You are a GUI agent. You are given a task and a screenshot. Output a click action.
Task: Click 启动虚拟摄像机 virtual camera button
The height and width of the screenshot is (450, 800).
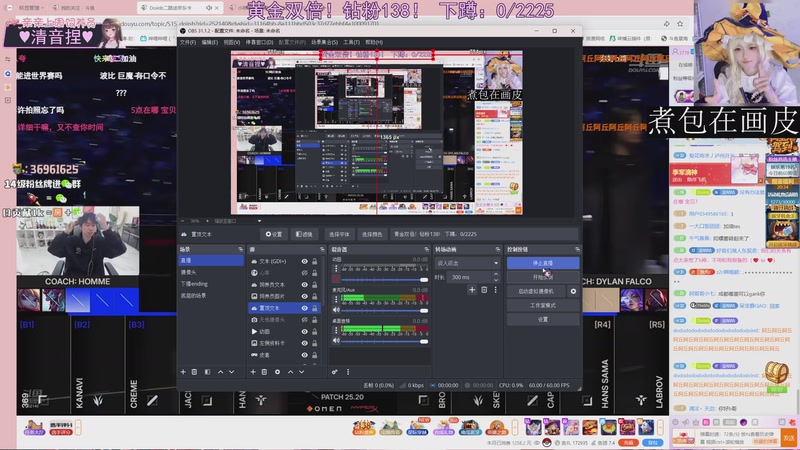tap(536, 291)
